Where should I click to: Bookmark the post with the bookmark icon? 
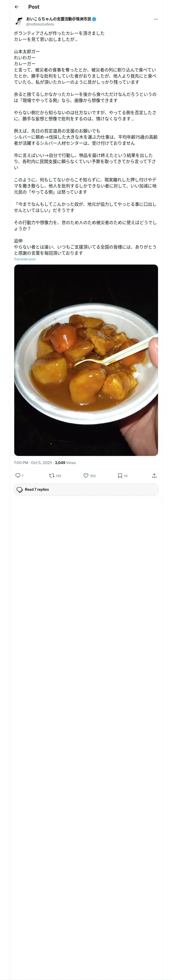[x=120, y=475]
